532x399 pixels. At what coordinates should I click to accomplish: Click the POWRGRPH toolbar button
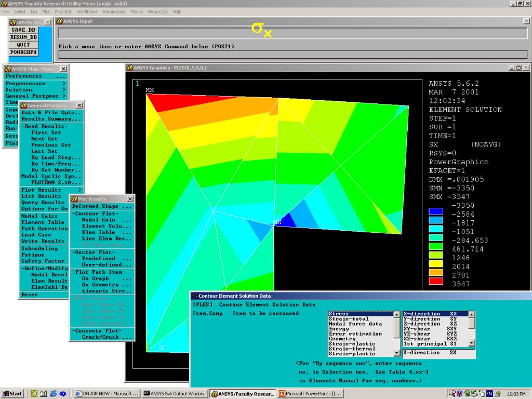23,52
